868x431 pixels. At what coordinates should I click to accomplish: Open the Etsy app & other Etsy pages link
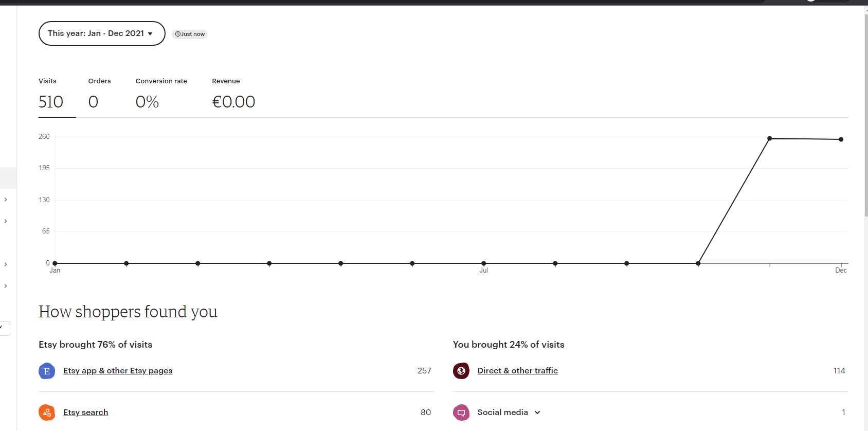[x=118, y=371]
